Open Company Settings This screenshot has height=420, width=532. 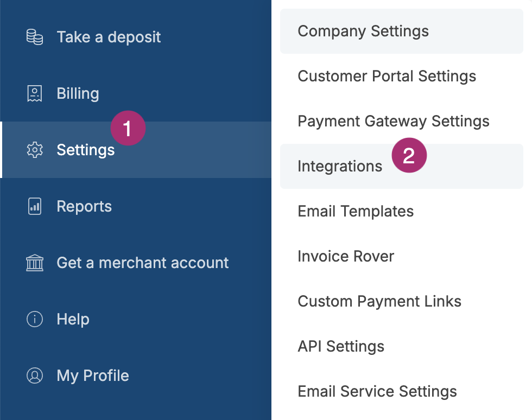363,31
